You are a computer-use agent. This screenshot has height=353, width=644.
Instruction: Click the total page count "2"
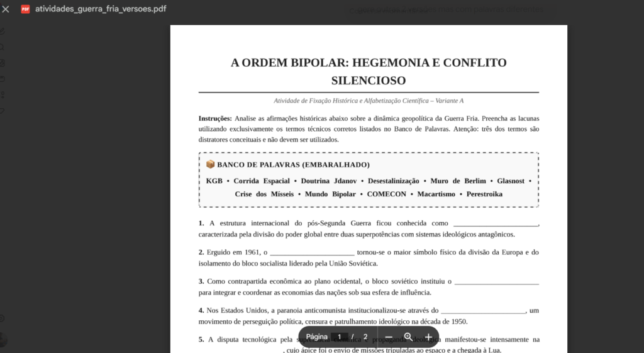coord(365,337)
